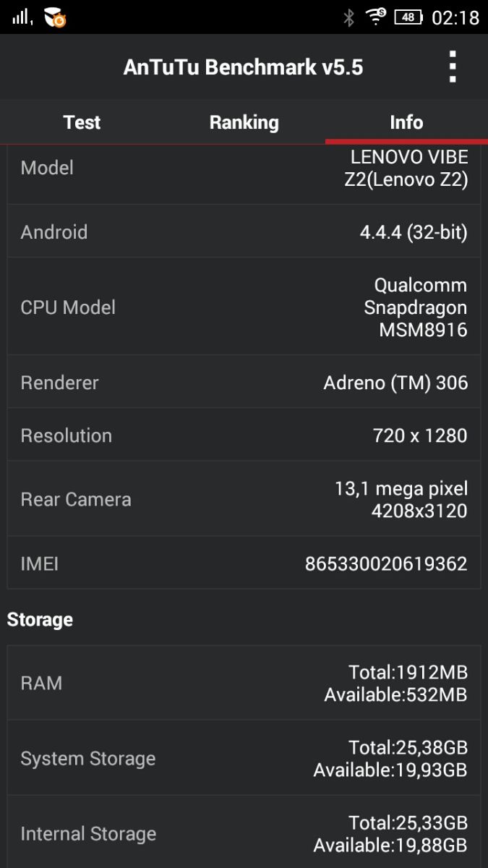
Task: Switch to the Test tab
Action: tap(82, 122)
